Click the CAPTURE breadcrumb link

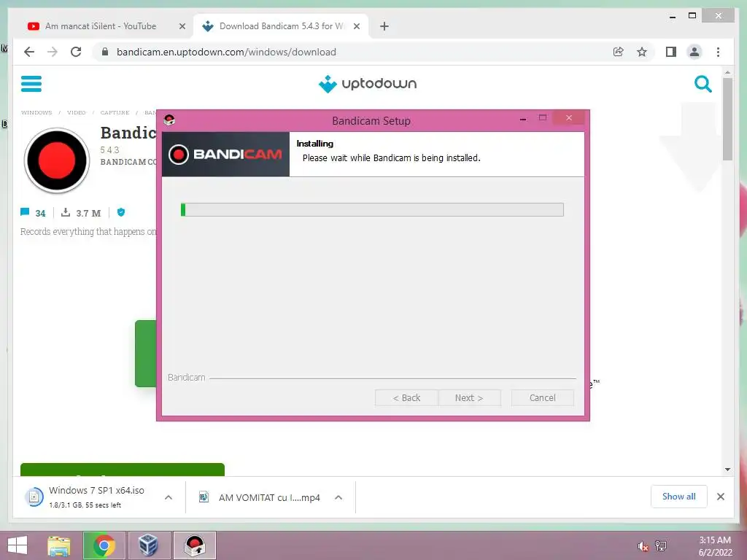[115, 112]
